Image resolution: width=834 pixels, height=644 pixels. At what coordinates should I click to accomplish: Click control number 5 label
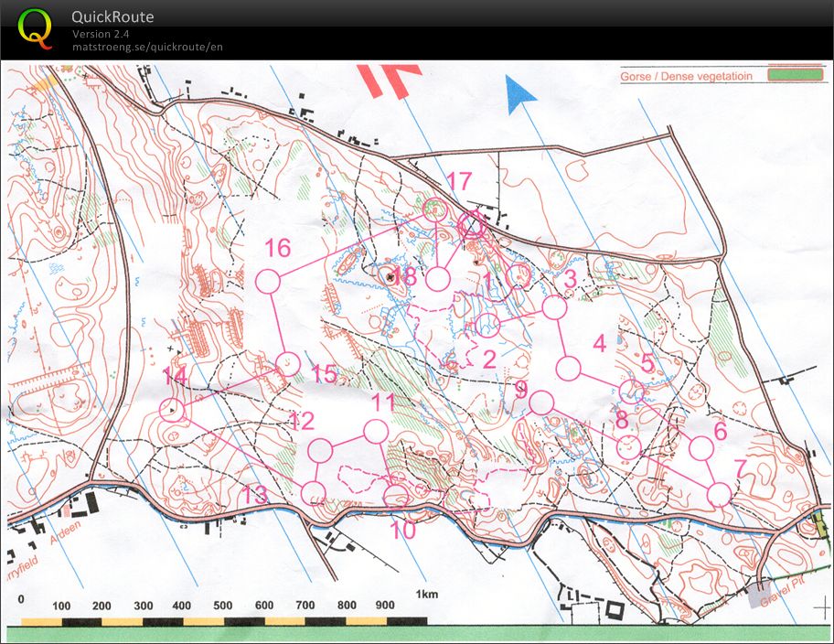click(647, 363)
